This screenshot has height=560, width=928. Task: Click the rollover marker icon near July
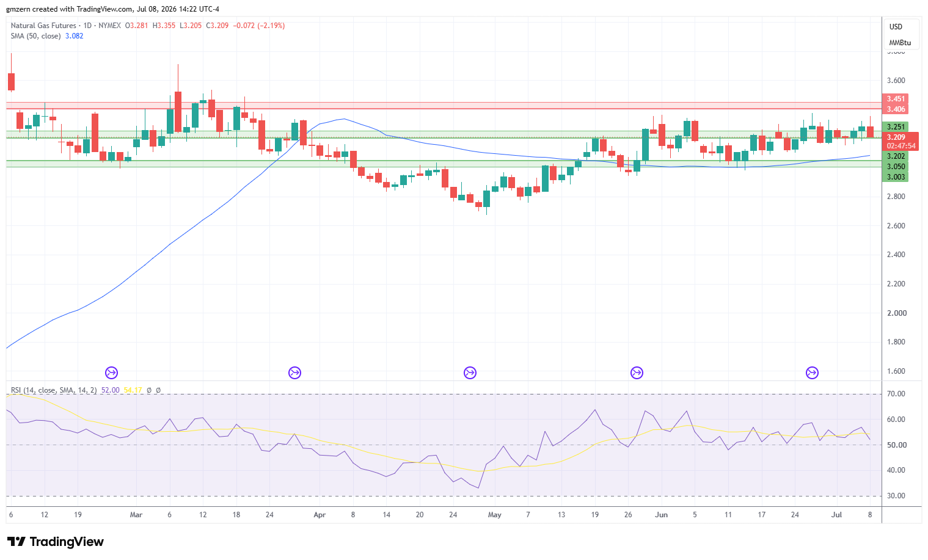click(812, 373)
